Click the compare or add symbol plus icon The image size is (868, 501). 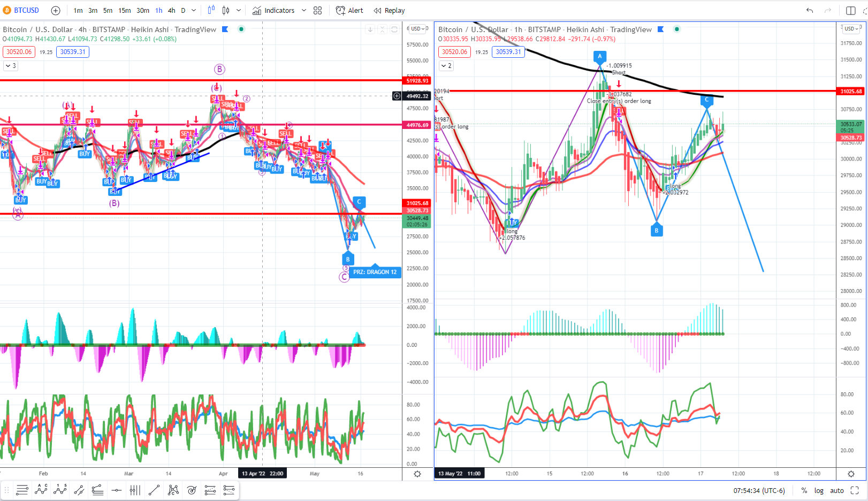click(56, 10)
